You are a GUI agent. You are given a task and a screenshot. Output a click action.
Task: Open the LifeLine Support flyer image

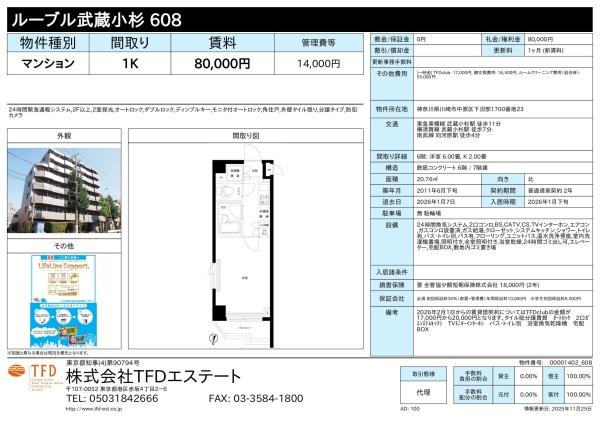[64, 301]
